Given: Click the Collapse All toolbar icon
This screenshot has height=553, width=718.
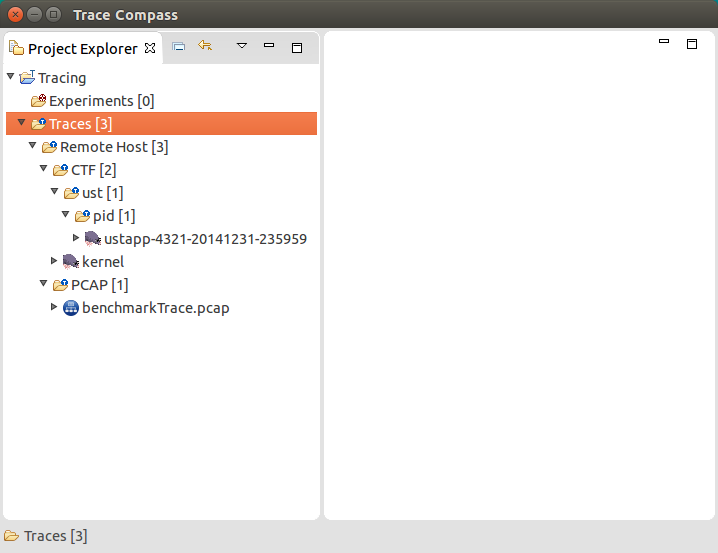Looking at the screenshot, I should click(178, 46).
